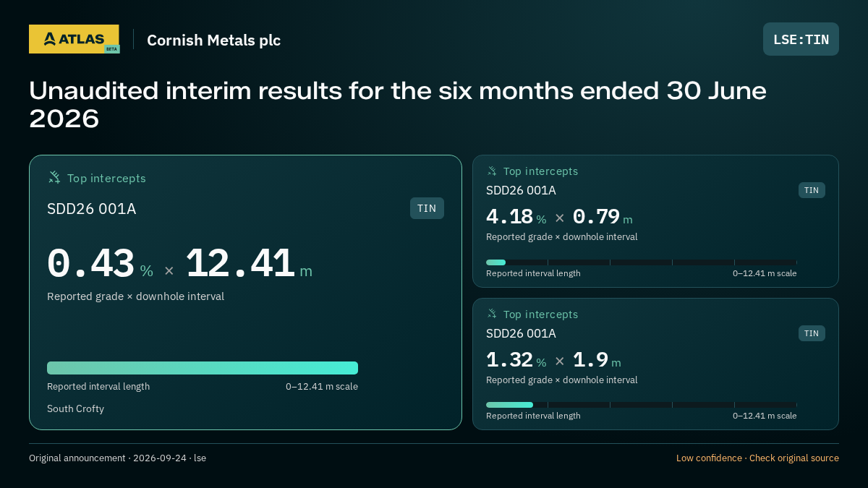
Task: Click Top intercepts label in the 4.18% card
Action: (540, 171)
